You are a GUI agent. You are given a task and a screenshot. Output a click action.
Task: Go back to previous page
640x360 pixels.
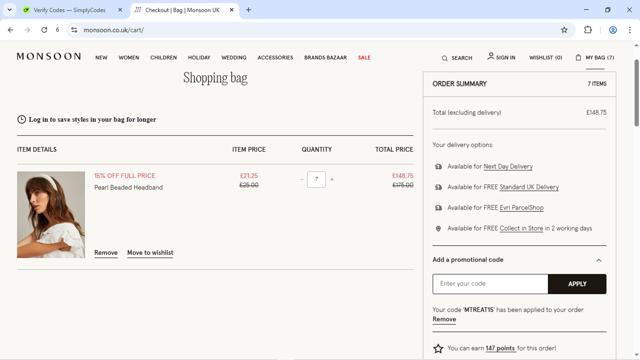click(x=11, y=30)
